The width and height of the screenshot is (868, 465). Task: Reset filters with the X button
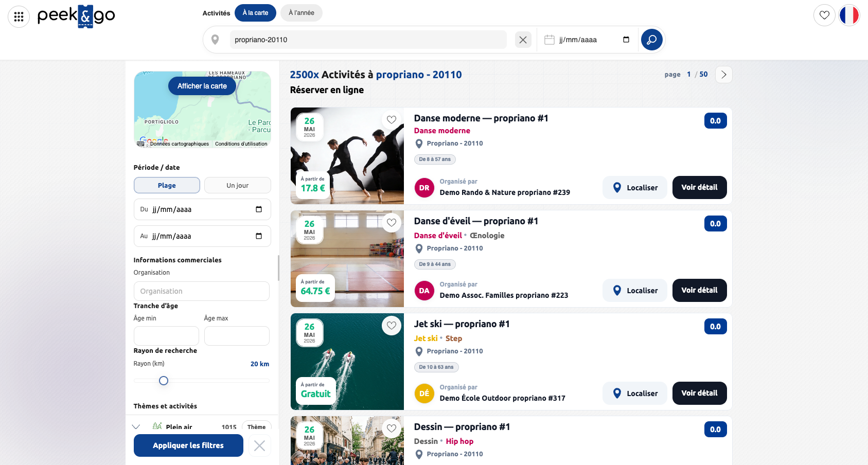(x=260, y=445)
